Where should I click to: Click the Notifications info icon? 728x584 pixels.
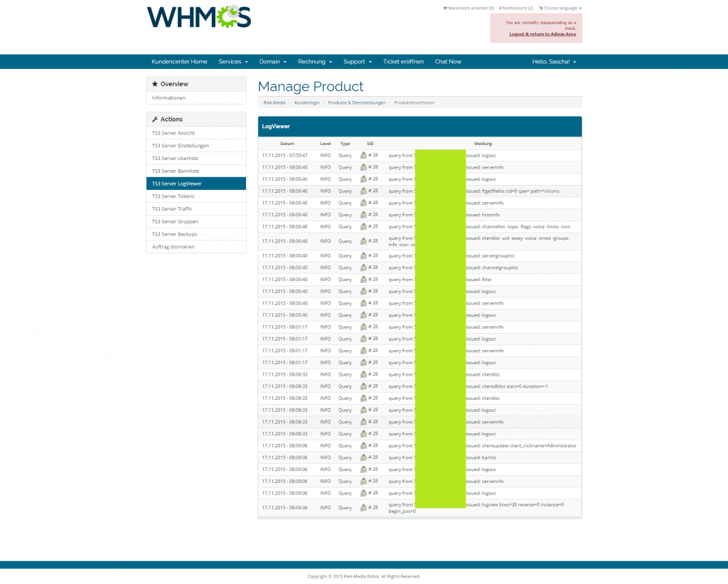[x=500, y=9]
